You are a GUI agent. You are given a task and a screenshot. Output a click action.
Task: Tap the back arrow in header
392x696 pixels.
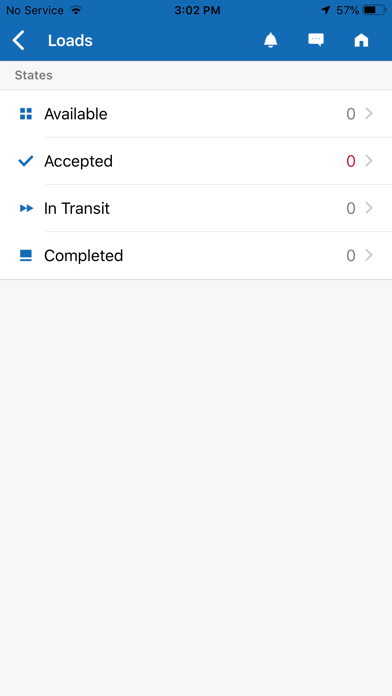pyautogui.click(x=19, y=40)
